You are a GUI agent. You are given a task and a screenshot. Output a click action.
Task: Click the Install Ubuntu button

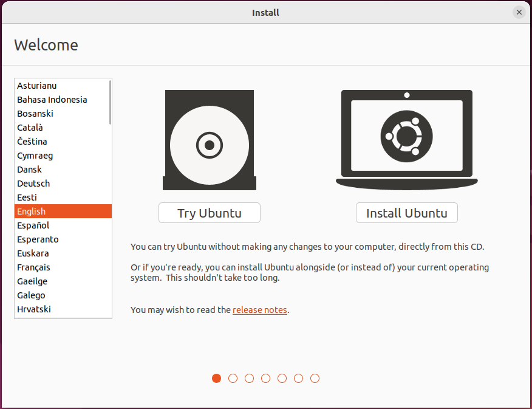click(x=406, y=213)
